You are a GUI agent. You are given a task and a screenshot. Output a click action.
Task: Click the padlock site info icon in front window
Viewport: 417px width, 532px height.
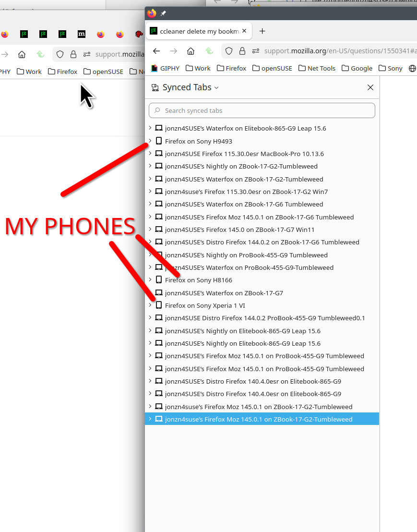pyautogui.click(x=242, y=51)
